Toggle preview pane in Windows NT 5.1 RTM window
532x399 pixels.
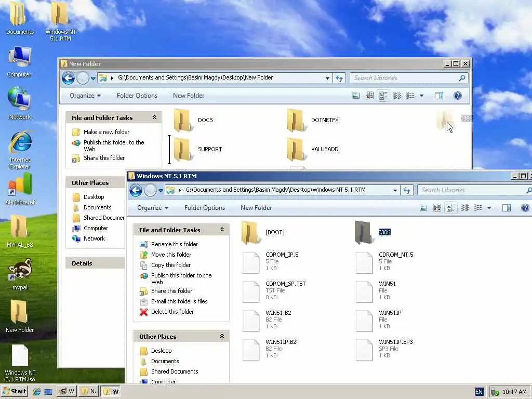[506, 208]
